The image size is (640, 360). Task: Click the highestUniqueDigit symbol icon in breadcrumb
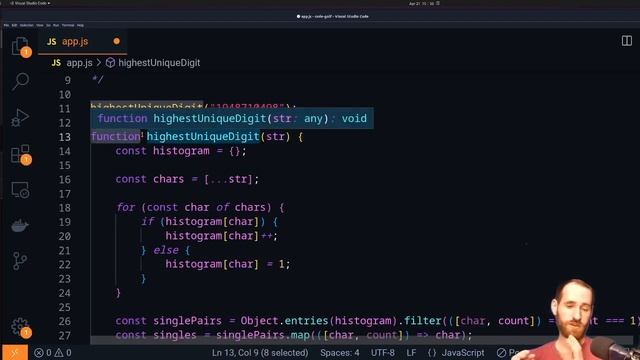click(x=110, y=63)
